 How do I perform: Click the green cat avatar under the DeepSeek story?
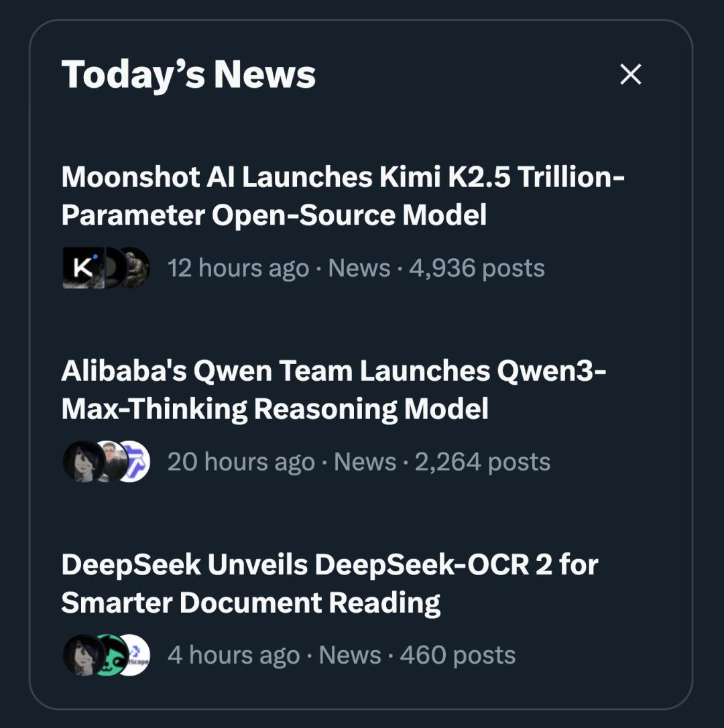click(x=109, y=655)
